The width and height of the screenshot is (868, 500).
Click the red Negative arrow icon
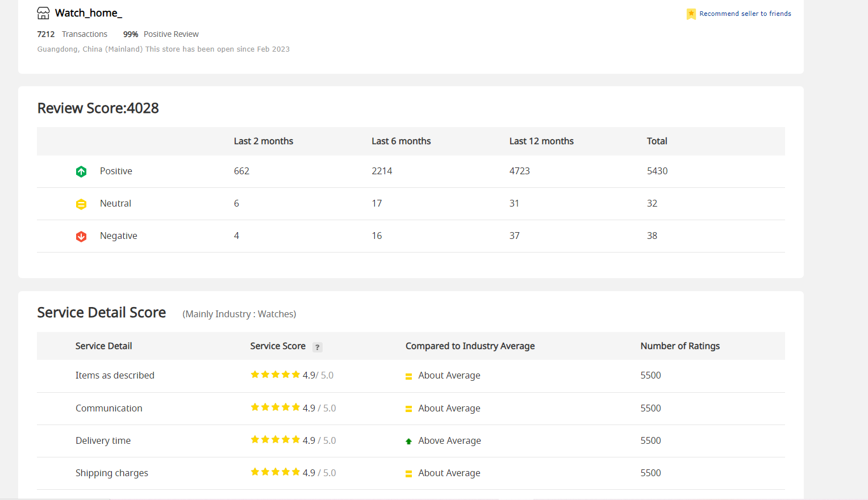(x=81, y=236)
